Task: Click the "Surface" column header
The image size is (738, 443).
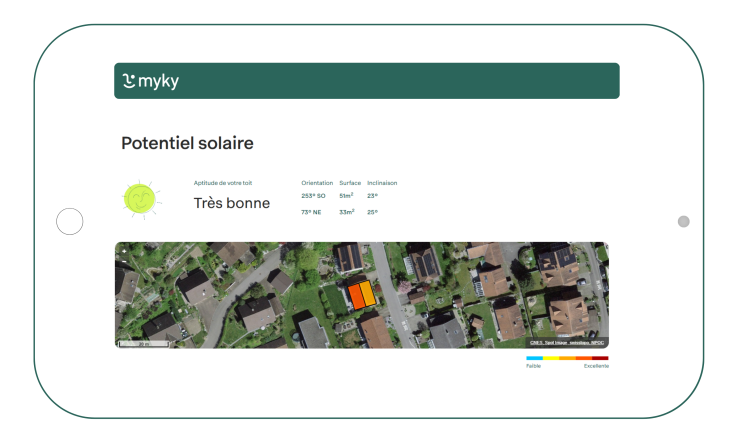Action: point(350,183)
